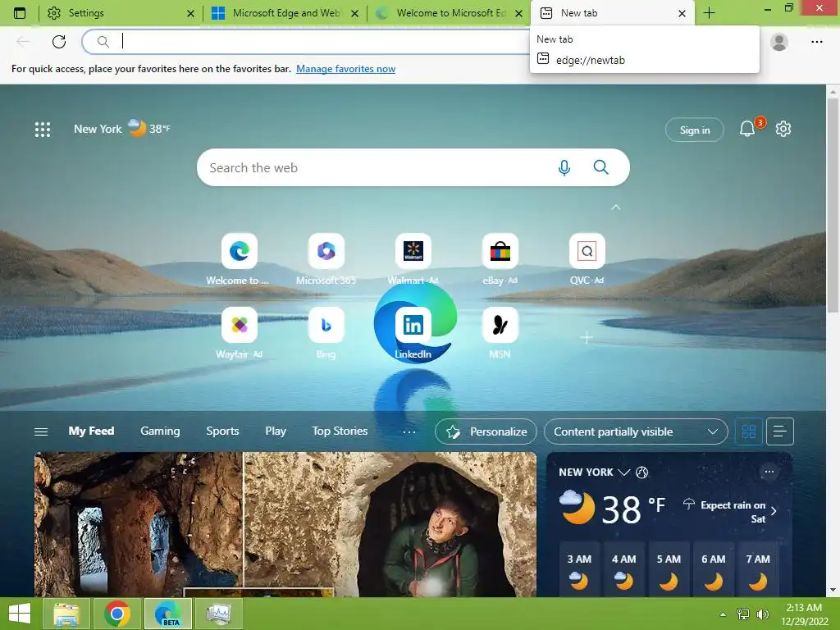This screenshot has height=630, width=840.
Task: Open the Welcome to Edge quick link
Action: 239,259
